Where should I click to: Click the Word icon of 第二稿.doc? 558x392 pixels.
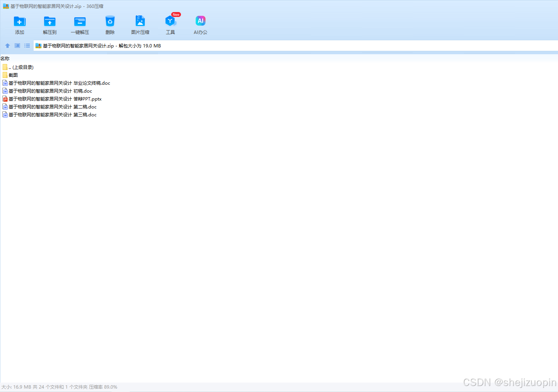point(5,107)
